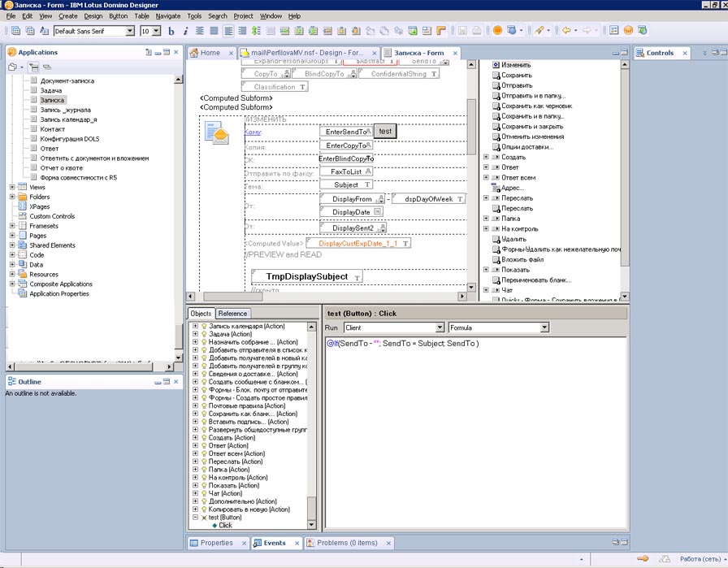The width and height of the screenshot is (728, 568).
Task: Open the File menu
Action: [11, 15]
